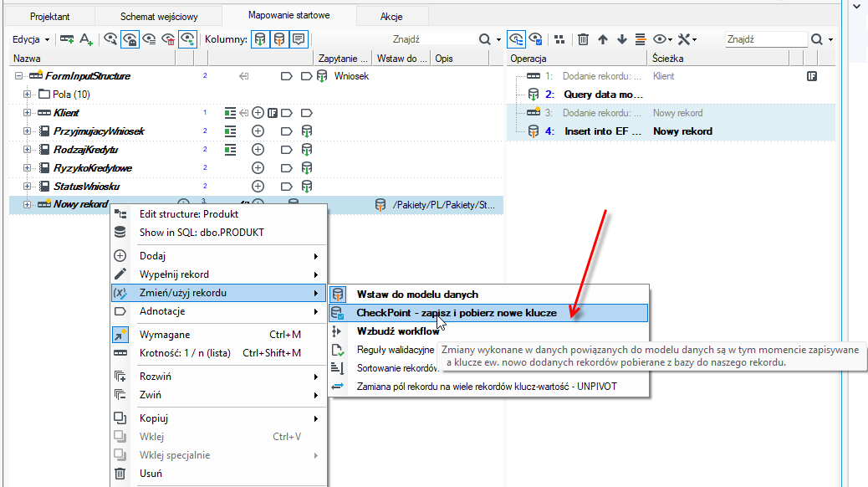Click the eye with magnifier toolbar icon
This screenshot has width=868, height=487.
(x=110, y=39)
